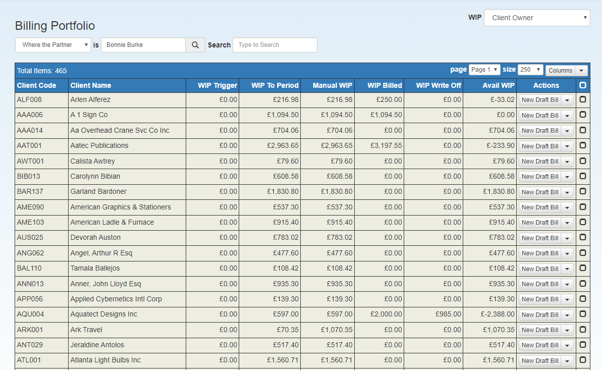
Task: Sort by Client Name column header
Action: click(91, 85)
